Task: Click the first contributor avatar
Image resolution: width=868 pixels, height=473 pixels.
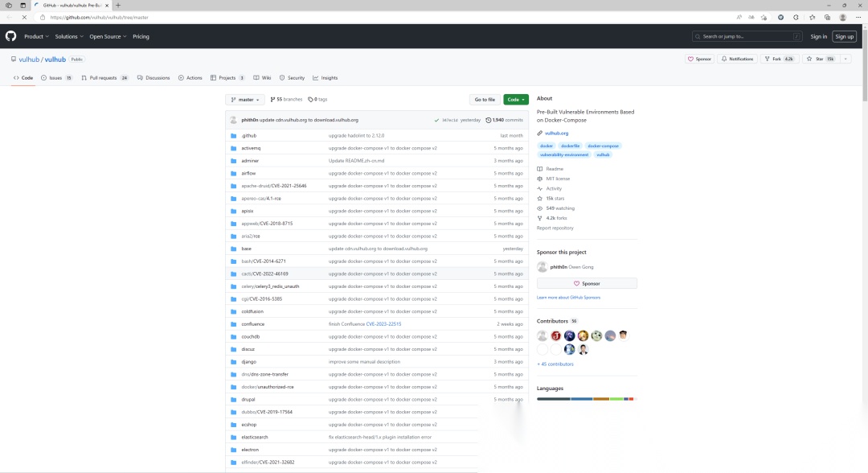Action: (542, 335)
